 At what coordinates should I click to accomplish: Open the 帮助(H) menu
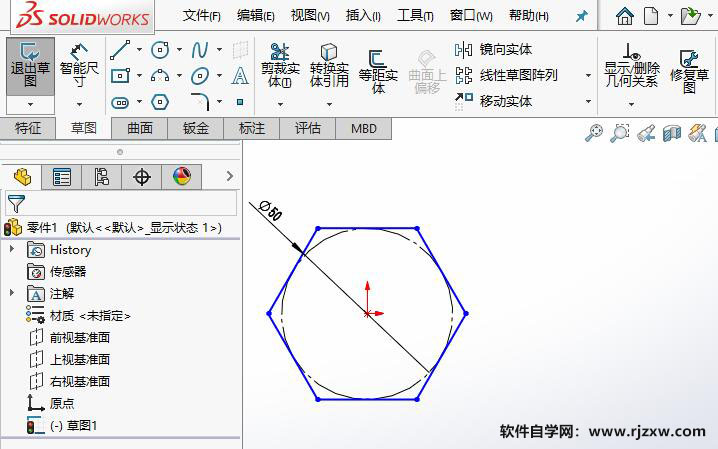tap(528, 16)
